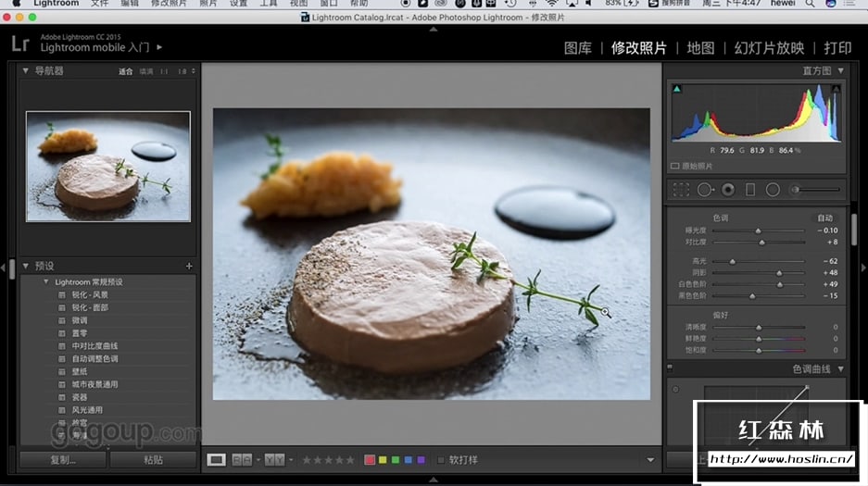Image resolution: width=868 pixels, height=486 pixels.
Task: Collapse the 导航器 navigator panel
Action: point(25,70)
